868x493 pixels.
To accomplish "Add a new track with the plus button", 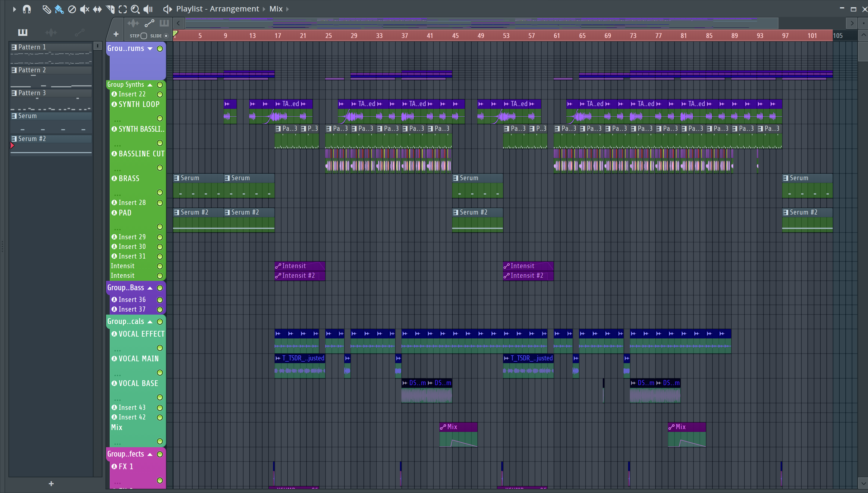I will click(x=116, y=34).
